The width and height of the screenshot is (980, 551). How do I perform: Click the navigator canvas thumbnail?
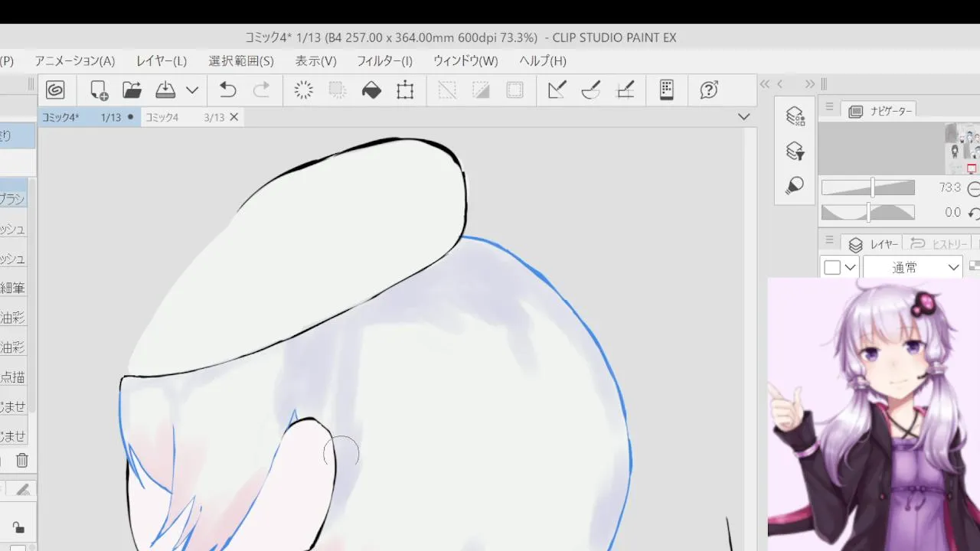pyautogui.click(x=962, y=148)
